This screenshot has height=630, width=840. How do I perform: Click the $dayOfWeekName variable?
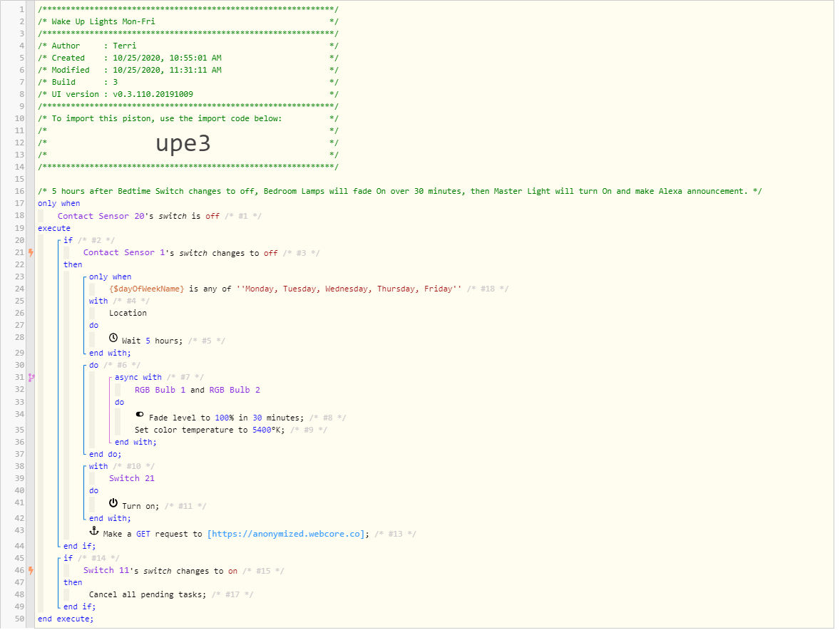[147, 289]
